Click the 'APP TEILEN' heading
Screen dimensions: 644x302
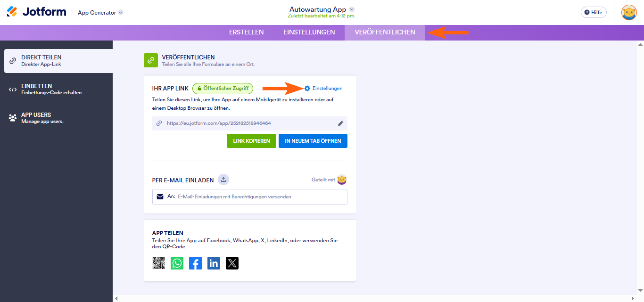pos(168,233)
